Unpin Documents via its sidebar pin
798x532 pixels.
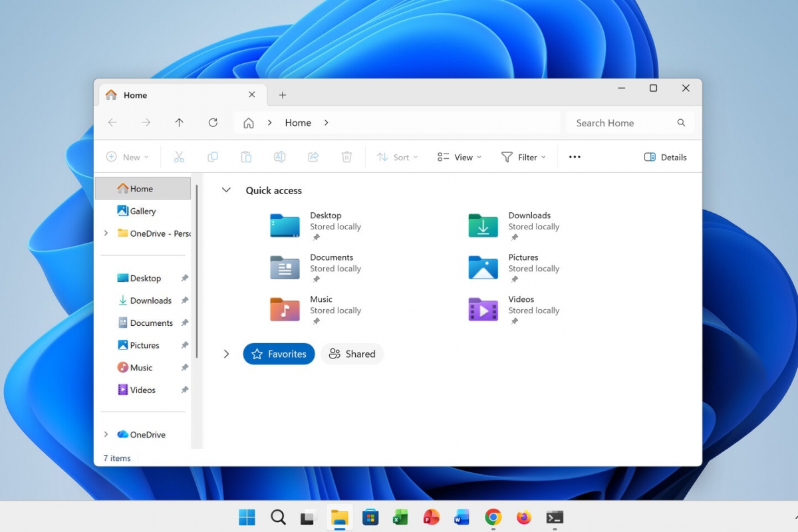184,323
